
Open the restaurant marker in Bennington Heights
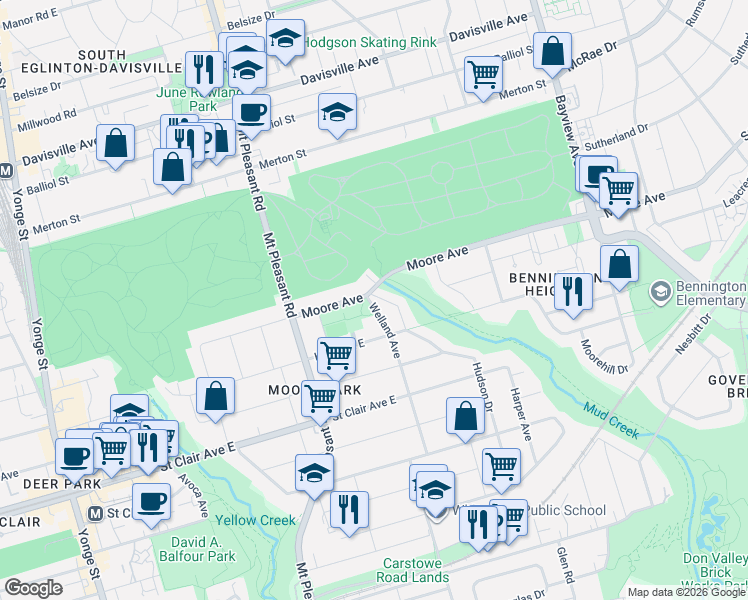coord(573,292)
